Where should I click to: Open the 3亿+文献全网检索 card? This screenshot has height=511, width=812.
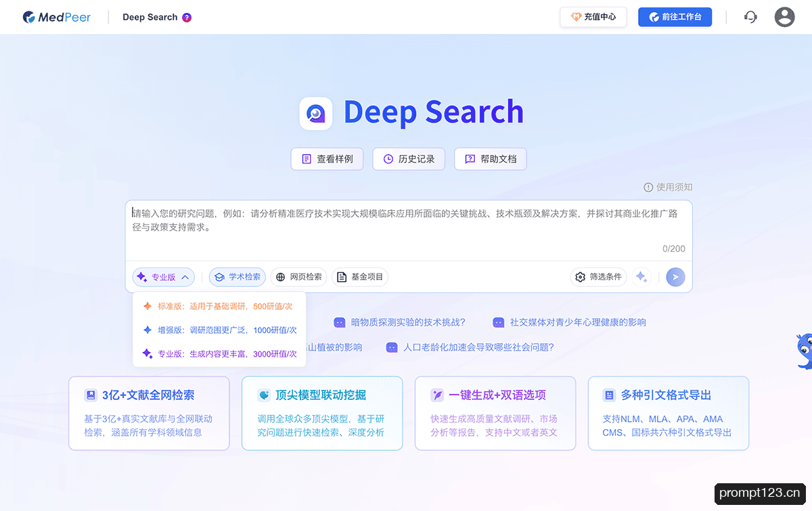149,414
